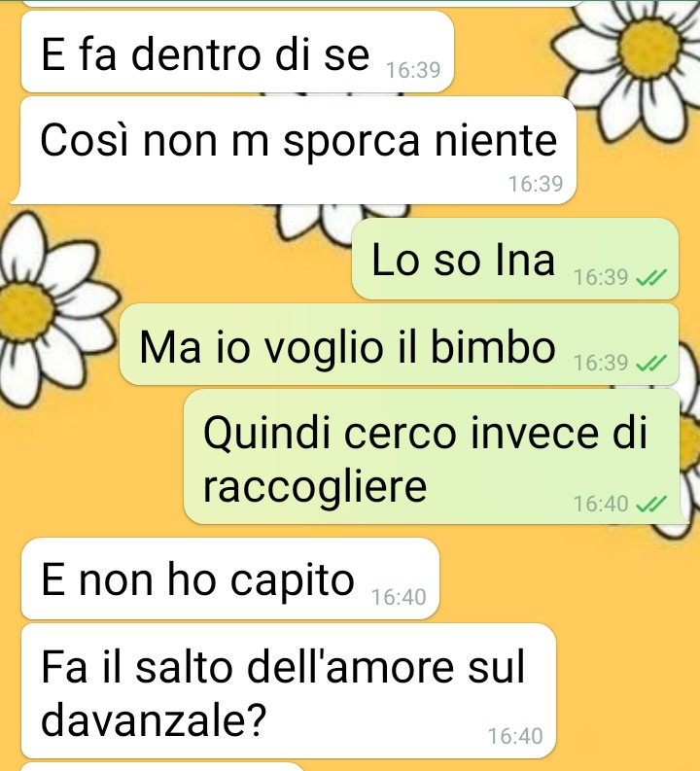
Task: Tap the 'E fa dentro di se' message
Action: (237, 52)
